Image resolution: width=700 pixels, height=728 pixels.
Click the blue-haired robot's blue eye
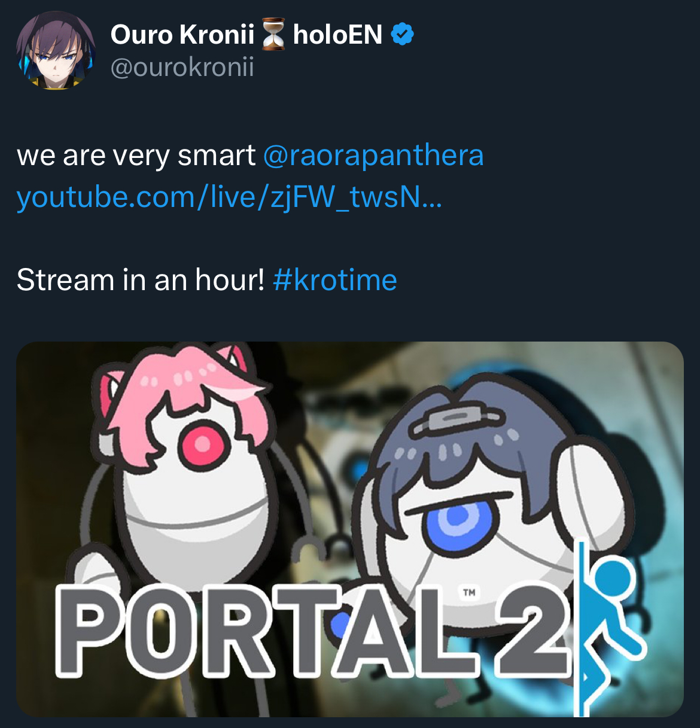click(457, 517)
